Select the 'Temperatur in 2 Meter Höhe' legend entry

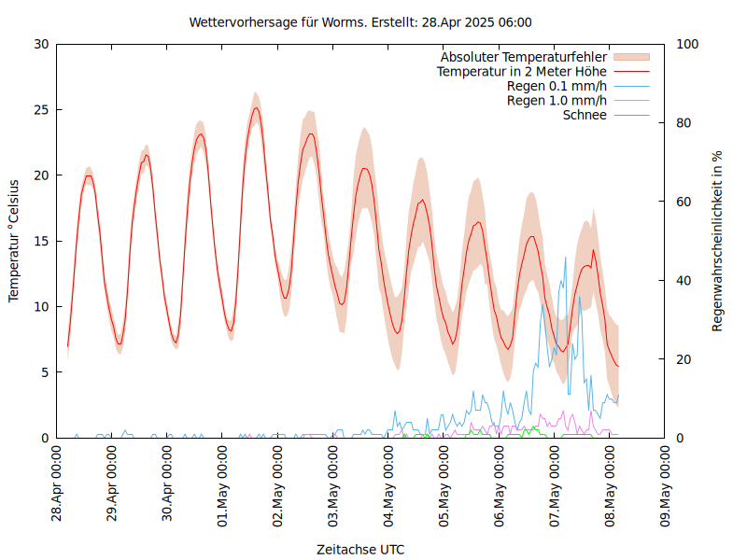click(x=522, y=72)
